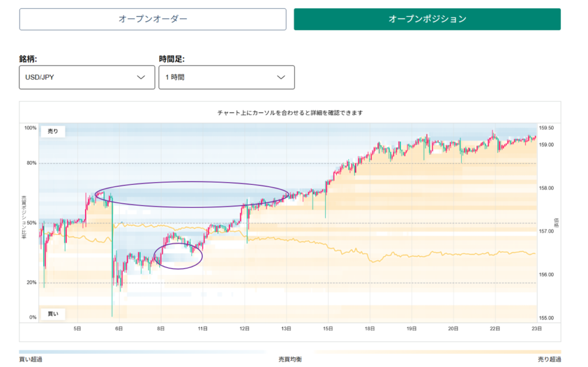Open the USD/JPY symbol dropdown
588x367 pixels.
[87, 78]
